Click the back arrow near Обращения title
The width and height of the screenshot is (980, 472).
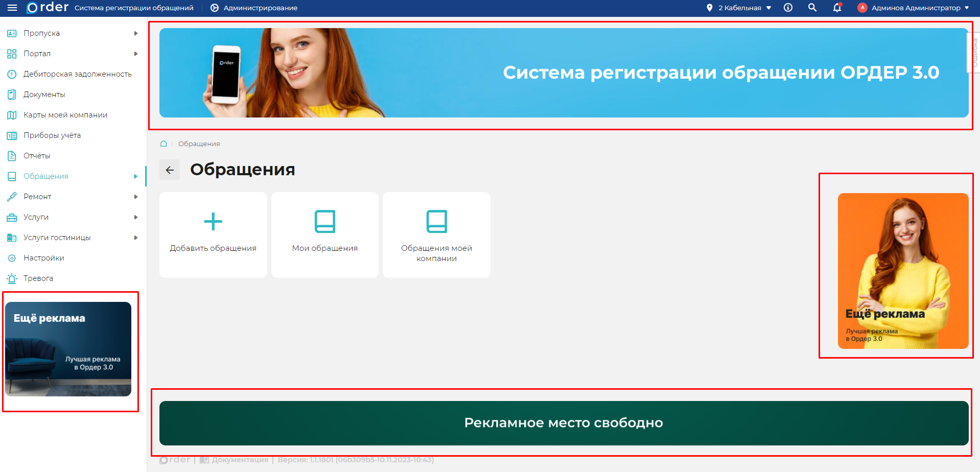(x=170, y=169)
